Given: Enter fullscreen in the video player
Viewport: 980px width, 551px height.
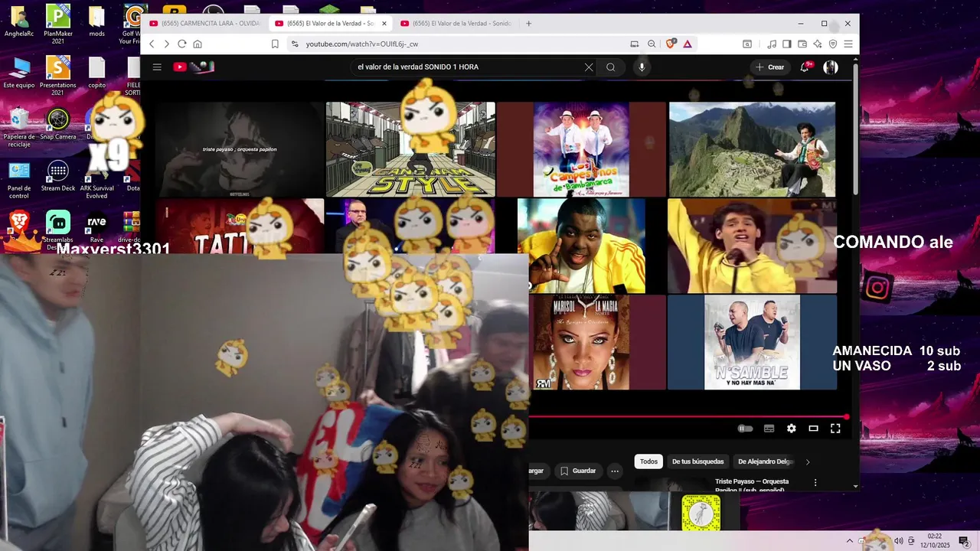Looking at the screenshot, I should coord(835,429).
